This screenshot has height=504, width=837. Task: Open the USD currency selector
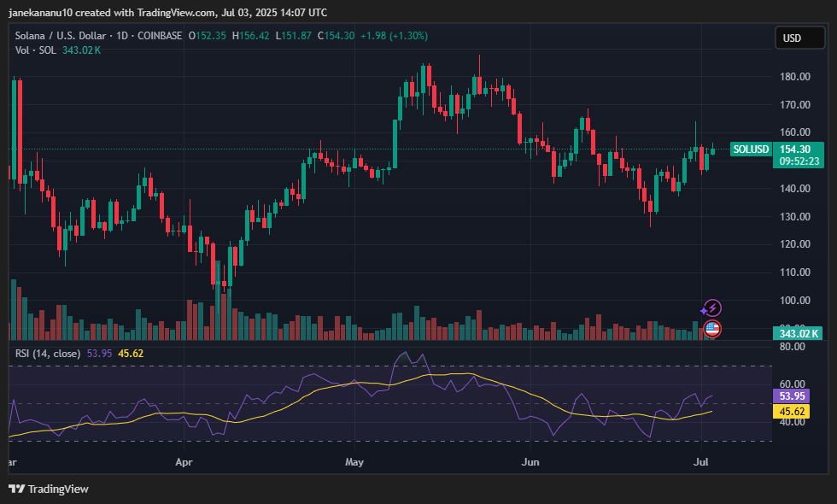tap(799, 38)
